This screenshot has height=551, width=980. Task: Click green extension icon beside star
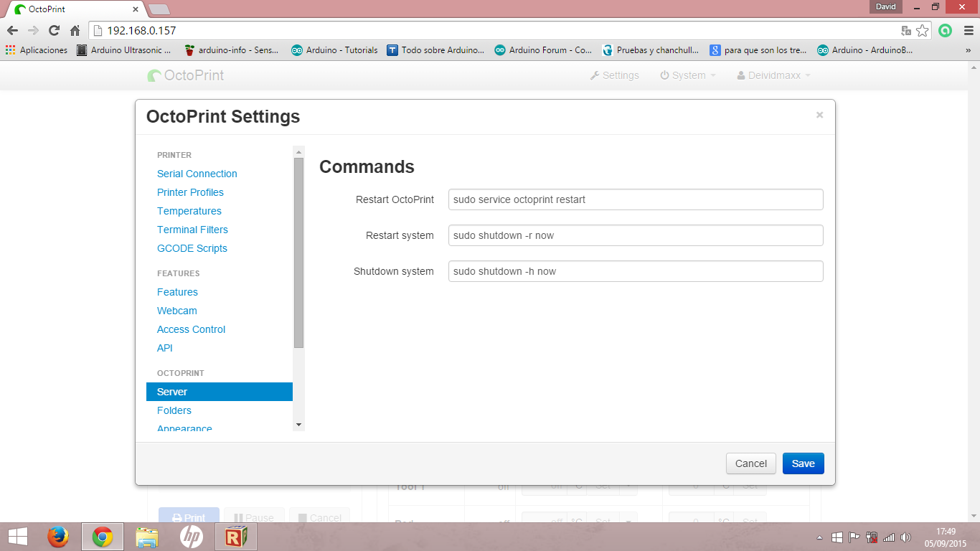(x=946, y=31)
